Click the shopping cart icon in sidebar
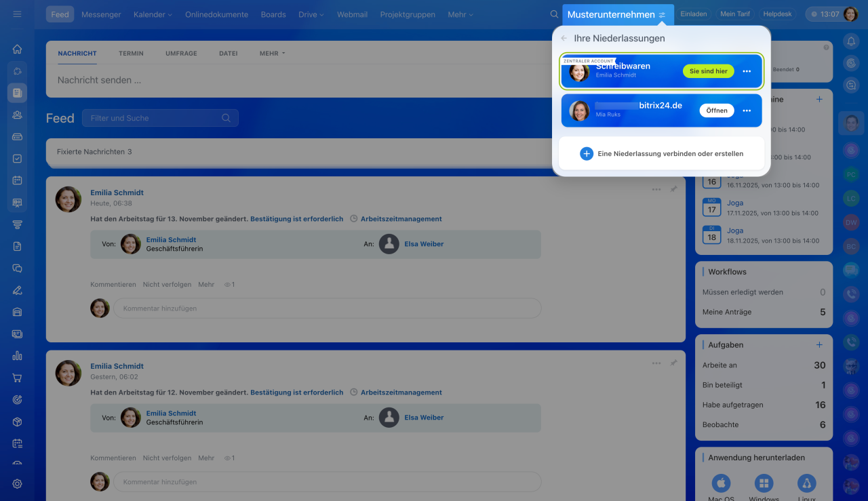868x501 pixels. coord(18,378)
